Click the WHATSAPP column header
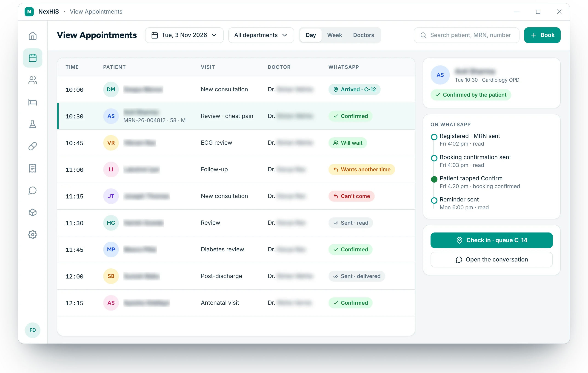 344,67
